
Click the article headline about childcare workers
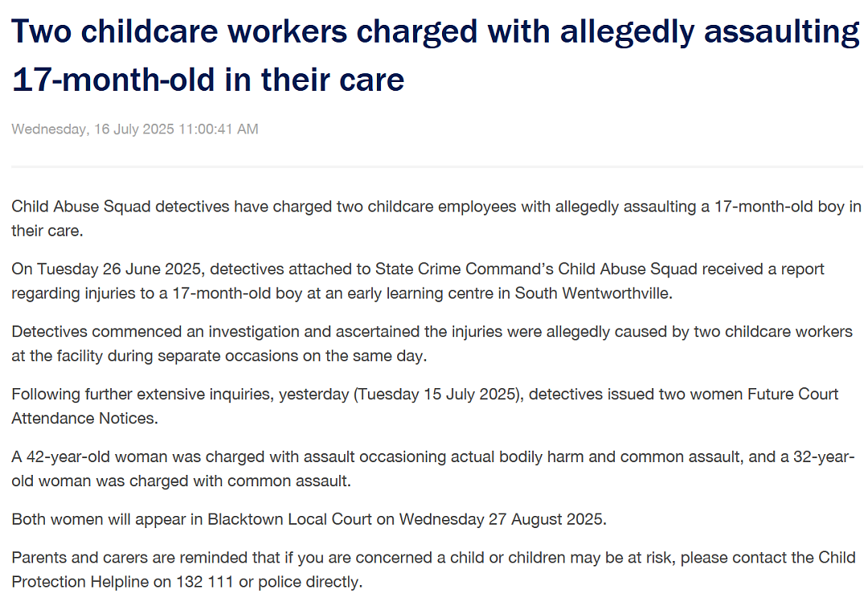(435, 55)
